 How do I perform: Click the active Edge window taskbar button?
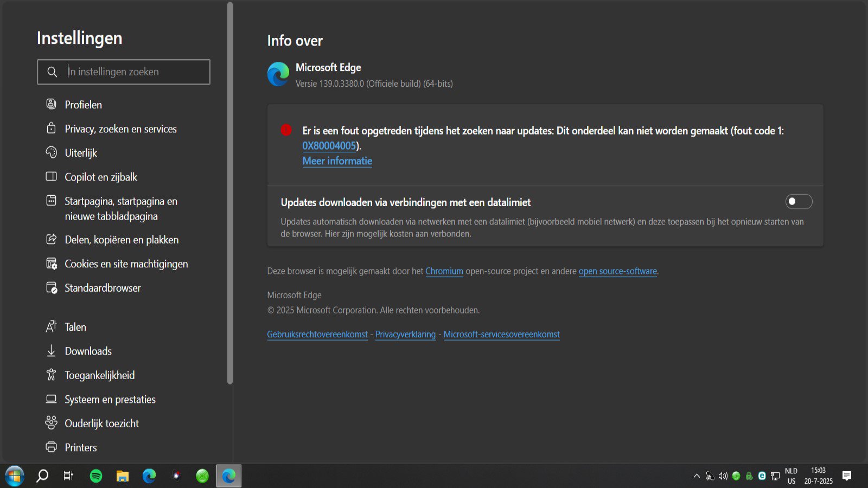coord(229,476)
